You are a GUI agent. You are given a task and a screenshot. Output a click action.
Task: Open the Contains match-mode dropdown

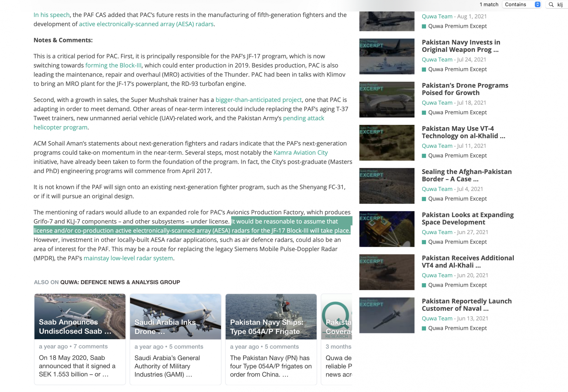(522, 5)
